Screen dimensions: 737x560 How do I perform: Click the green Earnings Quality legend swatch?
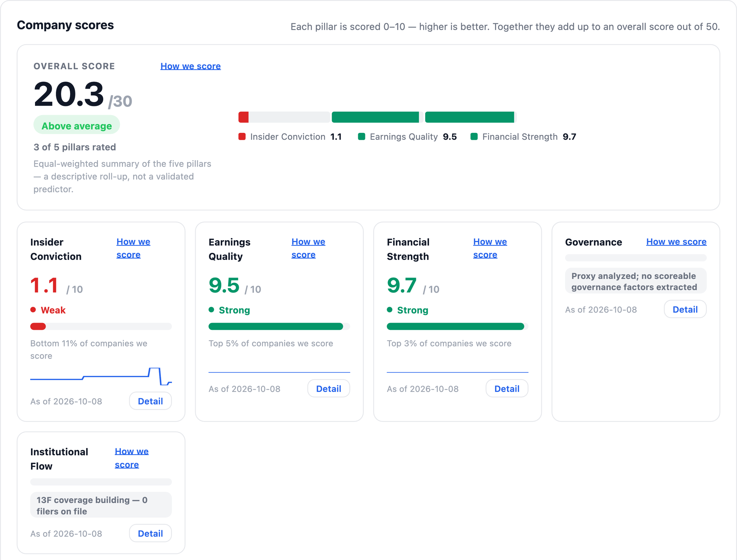pyautogui.click(x=362, y=137)
